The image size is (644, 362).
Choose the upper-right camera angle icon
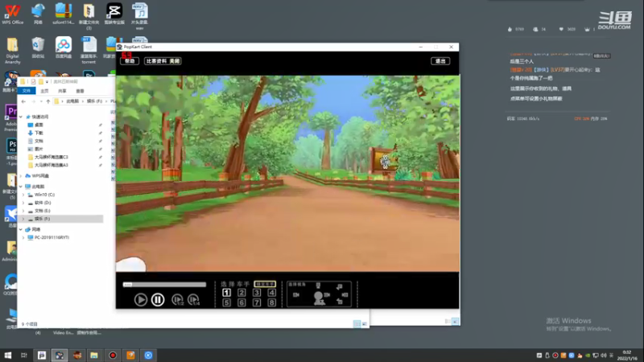[339, 287]
